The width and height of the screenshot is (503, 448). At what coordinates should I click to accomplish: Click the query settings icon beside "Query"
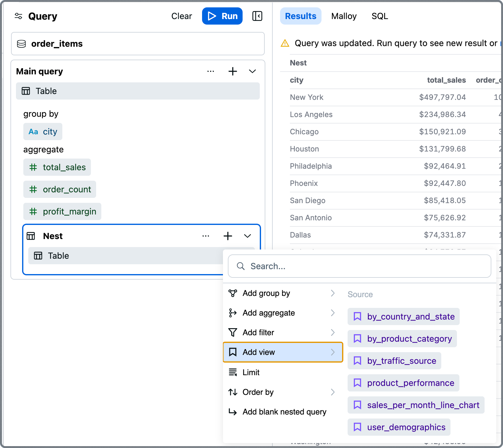coord(18,16)
